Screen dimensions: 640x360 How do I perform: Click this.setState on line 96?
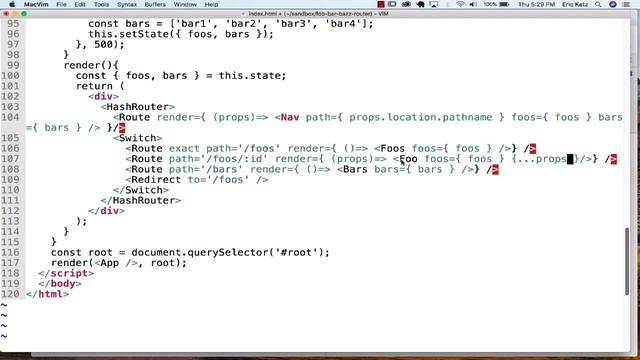coord(129,34)
